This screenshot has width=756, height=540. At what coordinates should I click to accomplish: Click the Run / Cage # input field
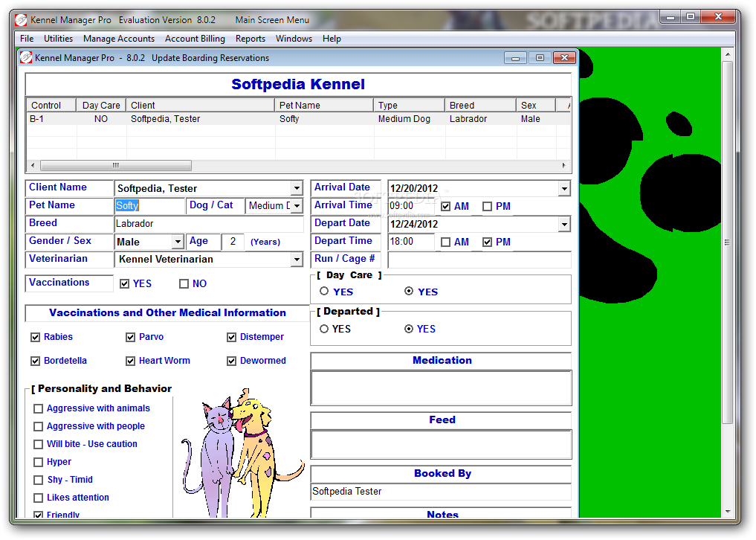point(479,260)
